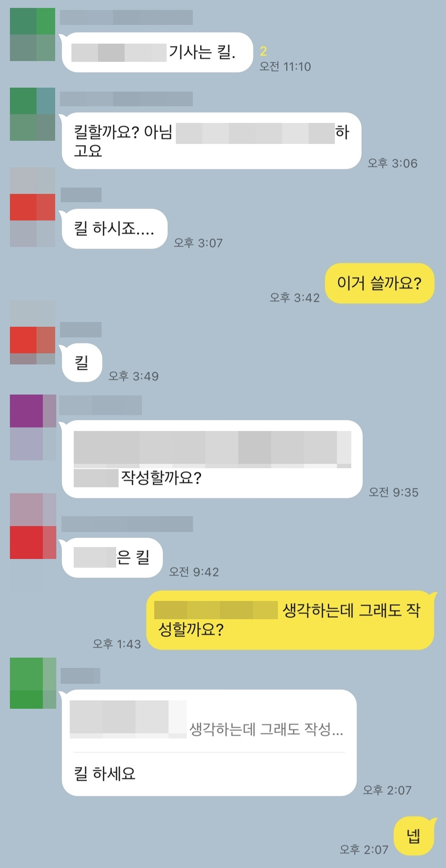Tap the blurred sender name above '기사는 킬.'
The image size is (446, 868).
(x=126, y=18)
